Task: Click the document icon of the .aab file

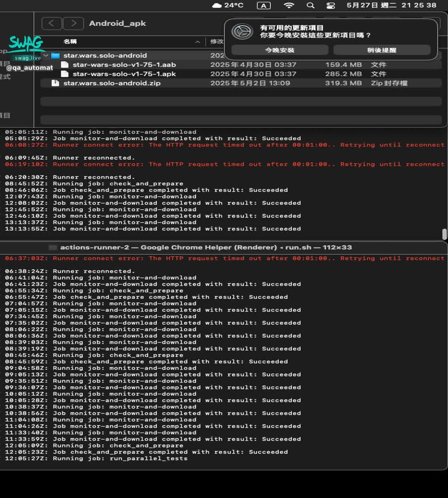Action: [65, 65]
